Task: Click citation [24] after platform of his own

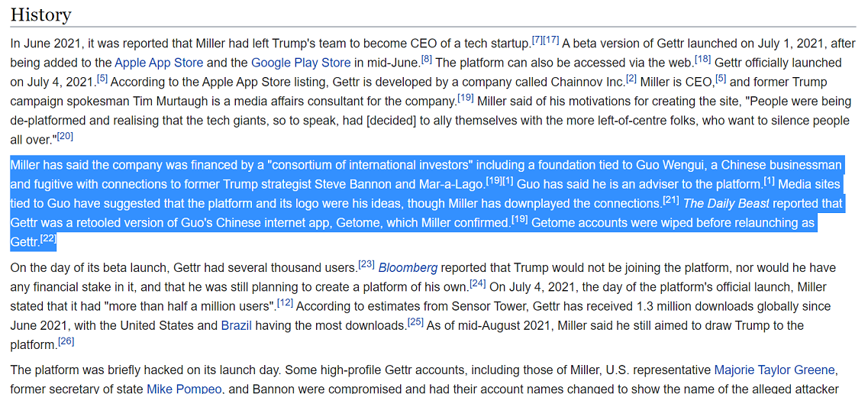Action: [x=478, y=284]
